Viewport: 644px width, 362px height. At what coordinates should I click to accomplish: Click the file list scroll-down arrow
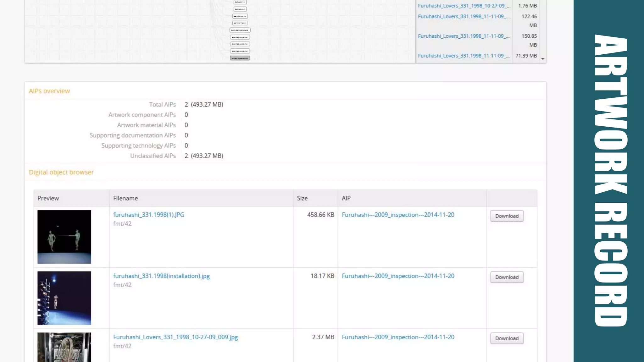tap(543, 59)
